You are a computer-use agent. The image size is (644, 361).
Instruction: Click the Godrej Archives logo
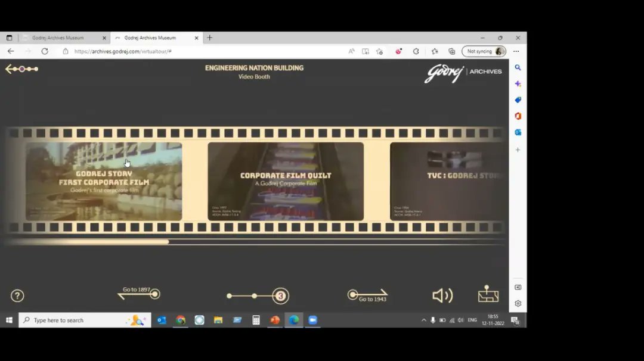(x=463, y=73)
